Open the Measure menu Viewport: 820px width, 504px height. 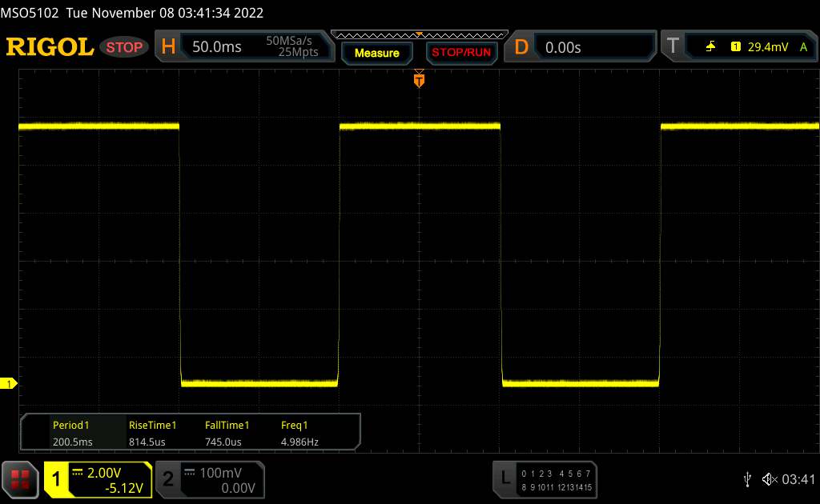[x=376, y=53]
